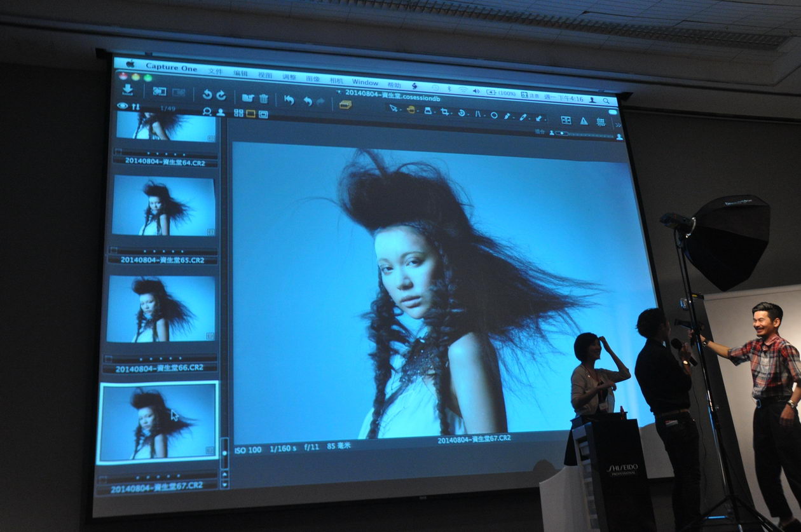Viewport: 801px width, 532px height.
Task: Toggle the grid overlay icon
Action: tap(601, 121)
